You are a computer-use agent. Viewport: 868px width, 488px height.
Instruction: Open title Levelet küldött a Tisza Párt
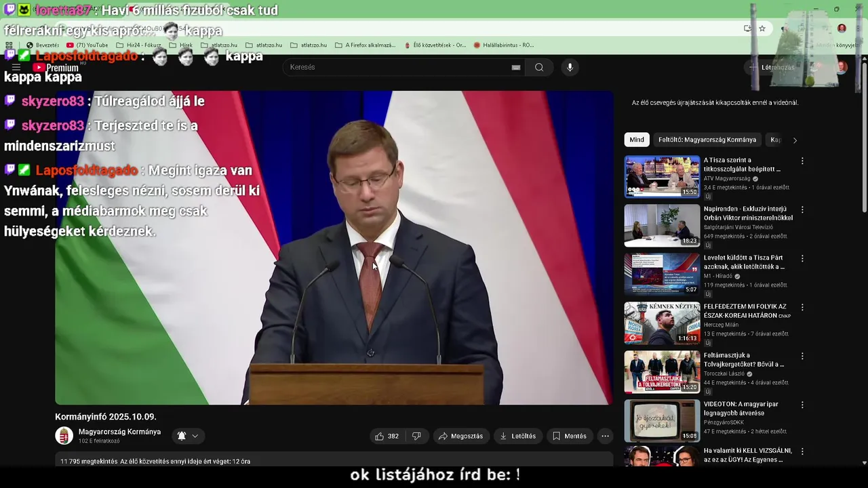(x=744, y=262)
